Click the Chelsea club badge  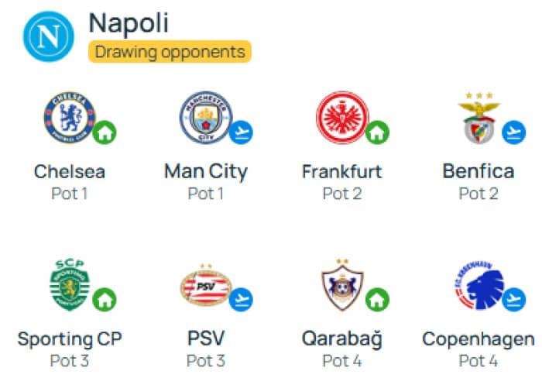[70, 118]
